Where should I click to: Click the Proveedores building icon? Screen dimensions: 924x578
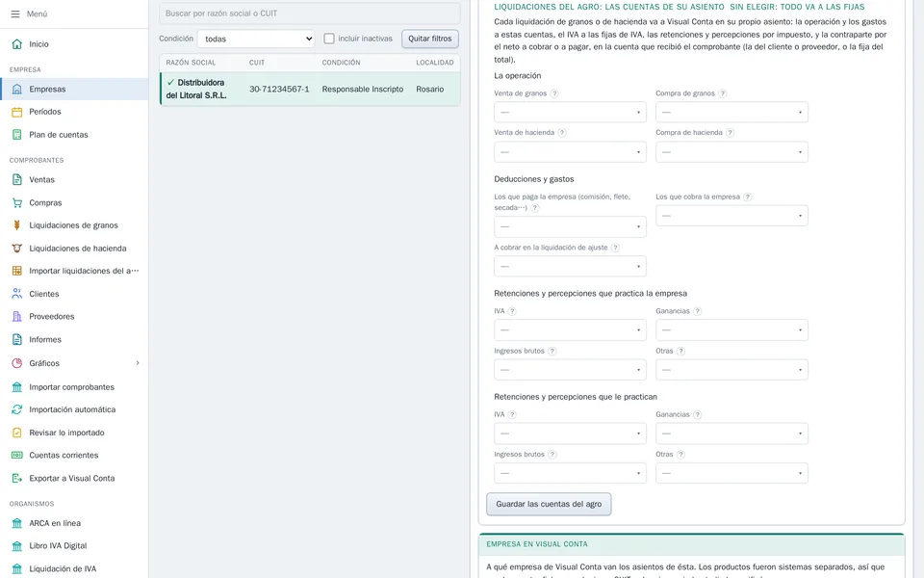pos(17,317)
